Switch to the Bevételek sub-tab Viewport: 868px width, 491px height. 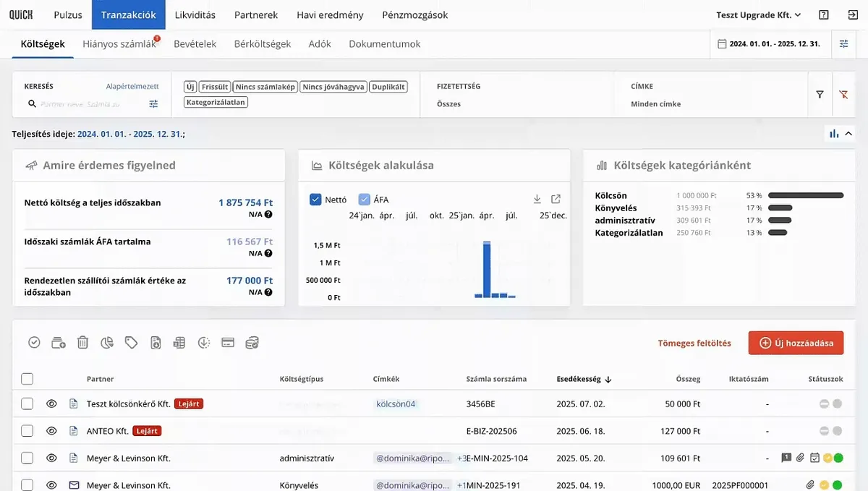195,43
